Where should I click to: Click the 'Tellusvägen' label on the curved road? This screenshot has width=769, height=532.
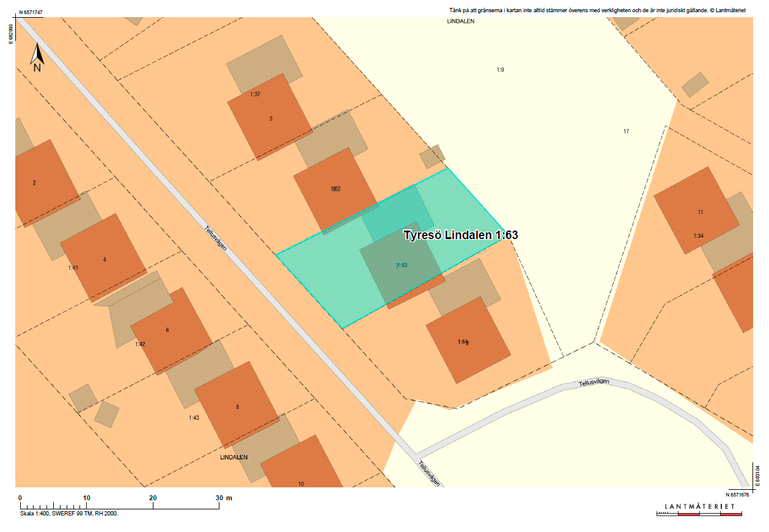click(594, 382)
